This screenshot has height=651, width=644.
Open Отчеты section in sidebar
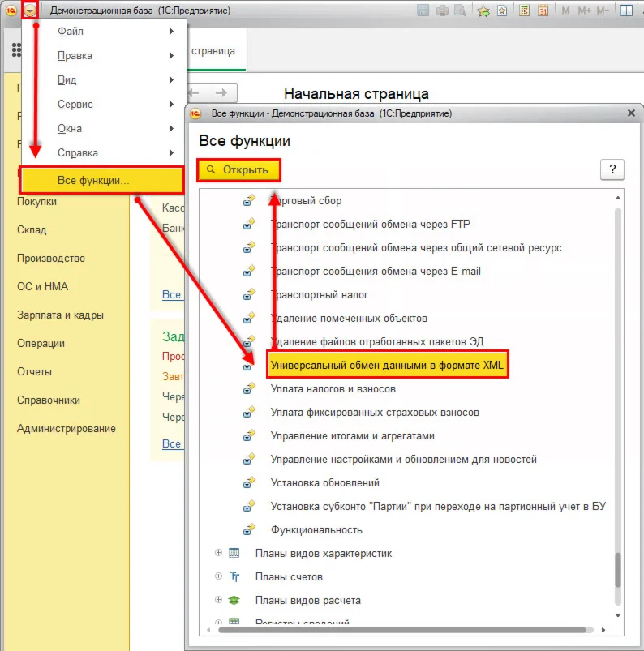coord(35,371)
